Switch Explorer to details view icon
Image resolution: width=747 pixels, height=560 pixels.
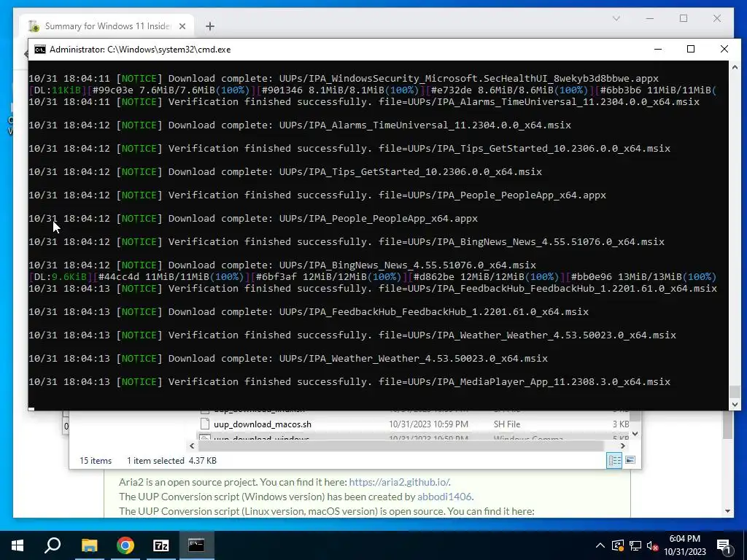(614, 461)
